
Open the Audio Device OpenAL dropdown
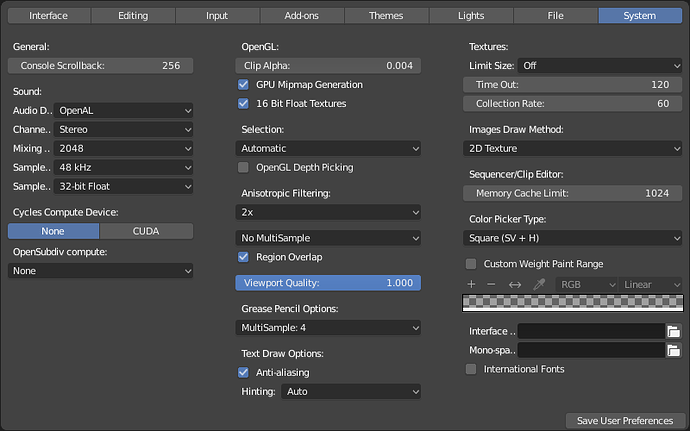tap(123, 111)
